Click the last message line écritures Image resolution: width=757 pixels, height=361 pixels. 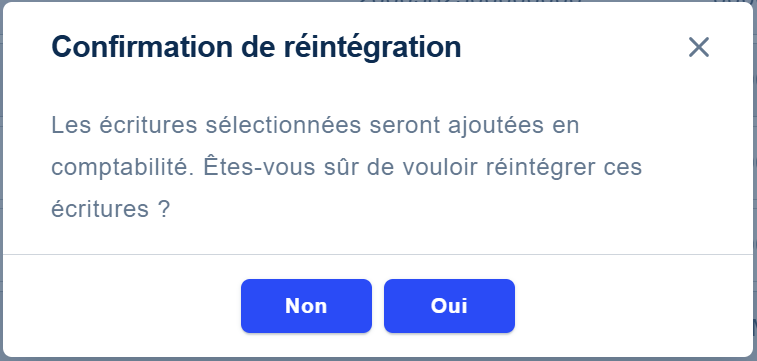pos(100,209)
